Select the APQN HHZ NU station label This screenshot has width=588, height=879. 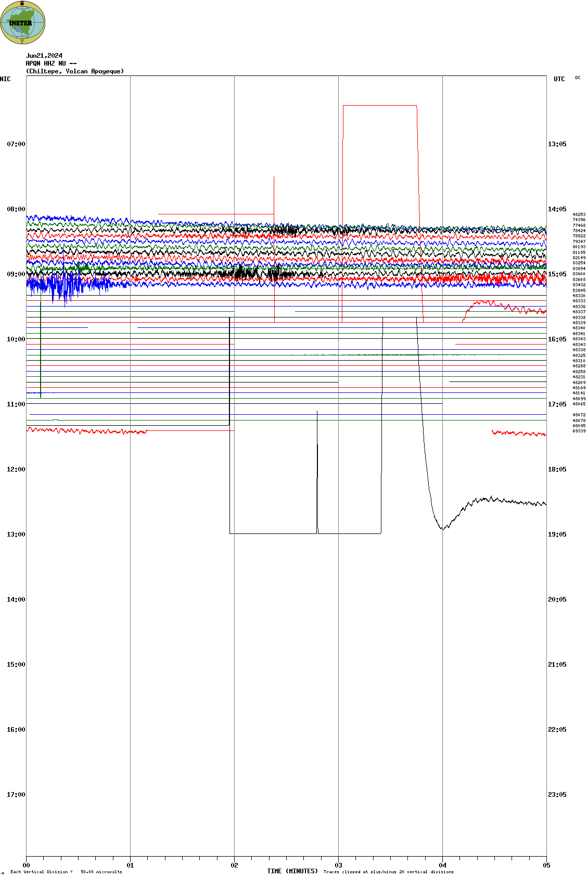[x=51, y=63]
